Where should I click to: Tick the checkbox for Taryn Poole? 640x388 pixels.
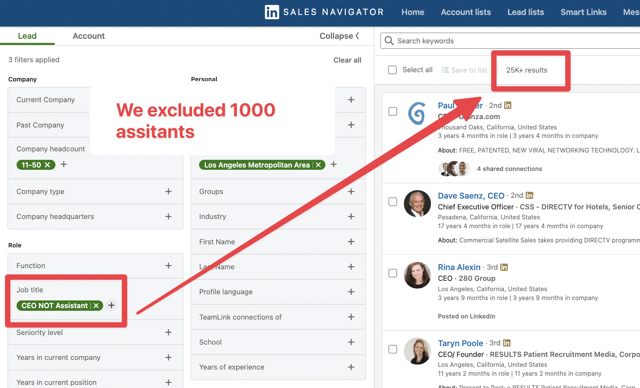pos(393,349)
